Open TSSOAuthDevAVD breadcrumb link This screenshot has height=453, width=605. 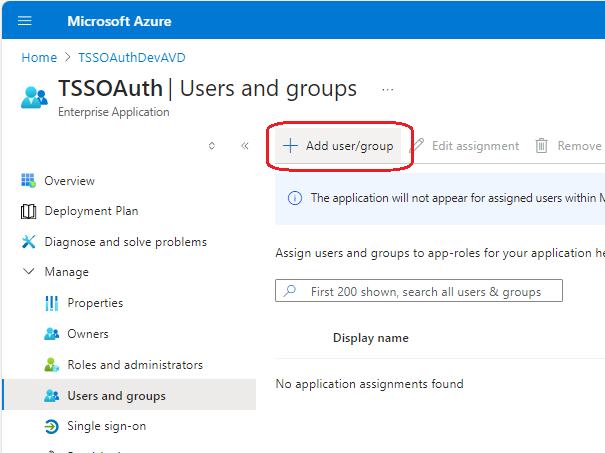click(x=132, y=57)
